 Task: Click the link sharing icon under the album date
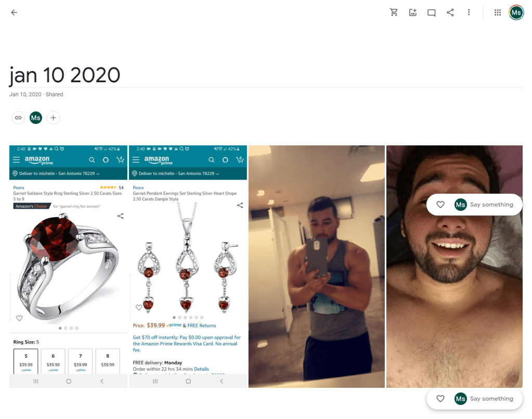[18, 118]
